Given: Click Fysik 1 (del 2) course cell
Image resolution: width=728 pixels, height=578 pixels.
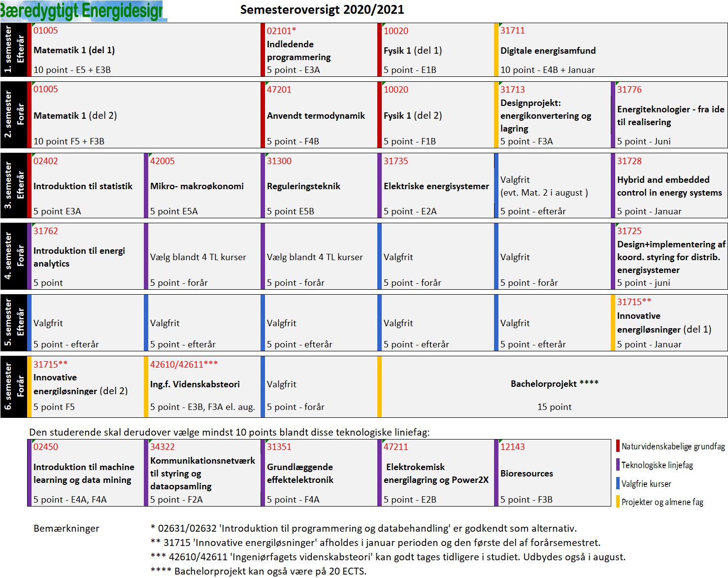Looking at the screenshot, I should pos(436,115).
